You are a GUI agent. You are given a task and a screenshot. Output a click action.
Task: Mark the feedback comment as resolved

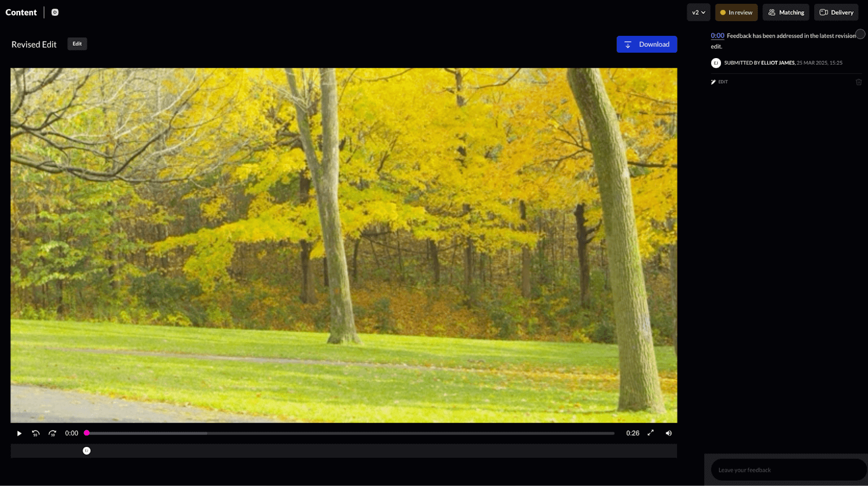(860, 34)
